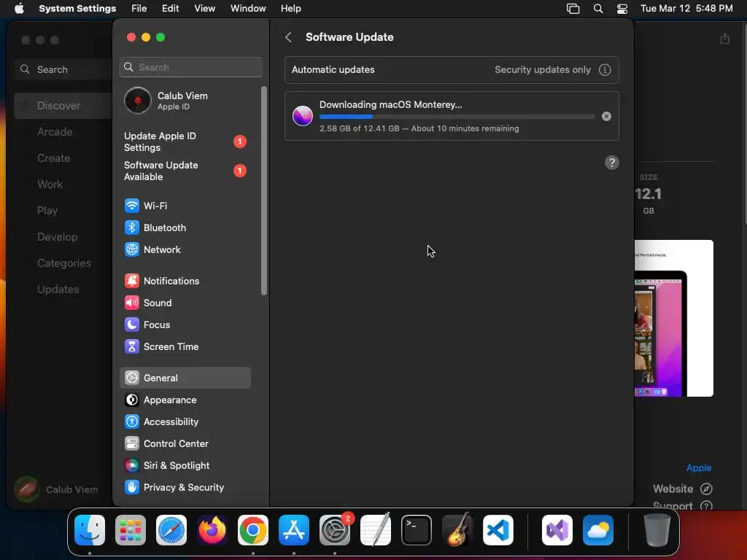Go back from Software Update pane
The height and width of the screenshot is (560, 747).
tap(288, 37)
